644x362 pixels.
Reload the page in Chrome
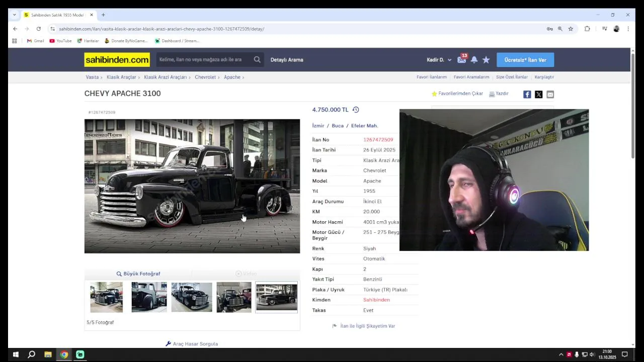pos(38,29)
